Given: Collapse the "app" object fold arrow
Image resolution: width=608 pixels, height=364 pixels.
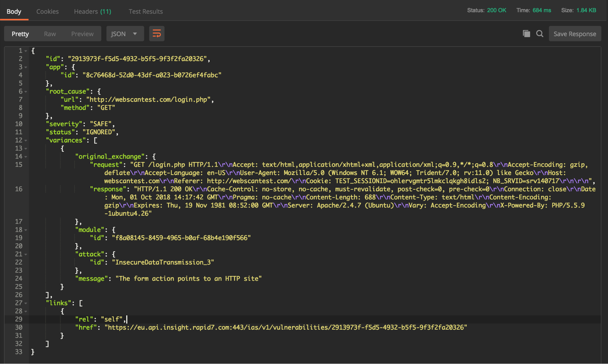Looking at the screenshot, I should pyautogui.click(x=26, y=67).
